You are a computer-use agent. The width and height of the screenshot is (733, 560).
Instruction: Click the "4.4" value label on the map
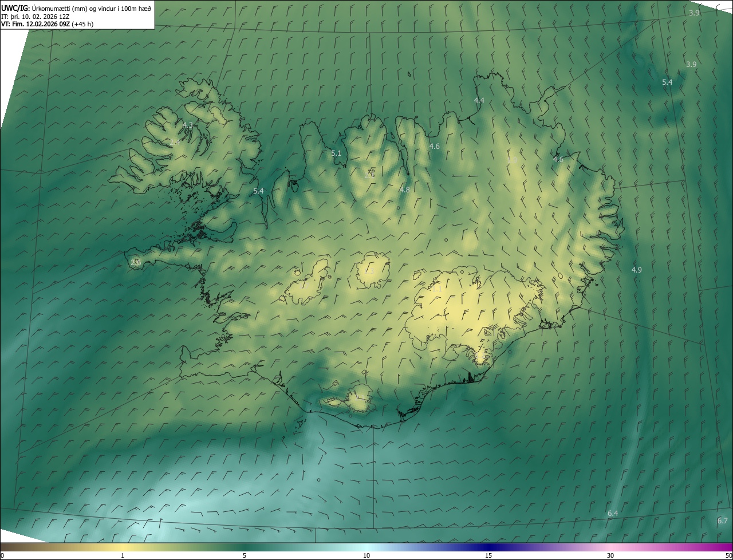coord(479,100)
